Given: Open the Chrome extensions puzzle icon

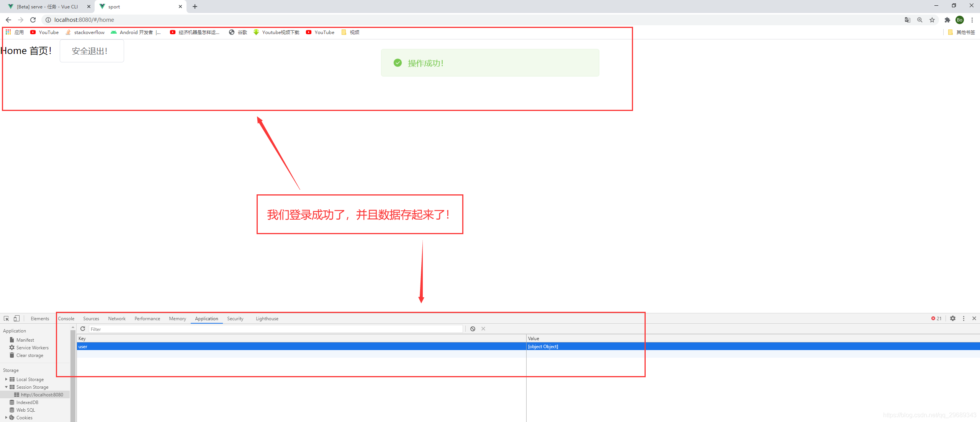Looking at the screenshot, I should pyautogui.click(x=947, y=20).
